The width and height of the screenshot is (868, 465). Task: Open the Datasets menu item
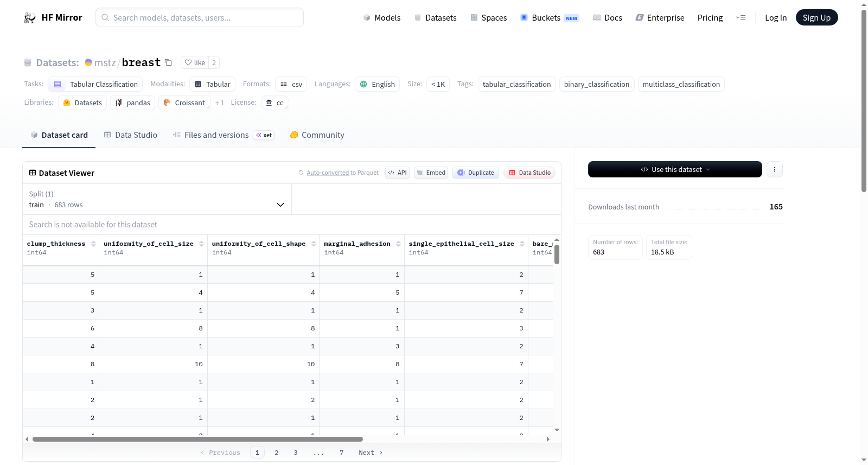(x=435, y=17)
